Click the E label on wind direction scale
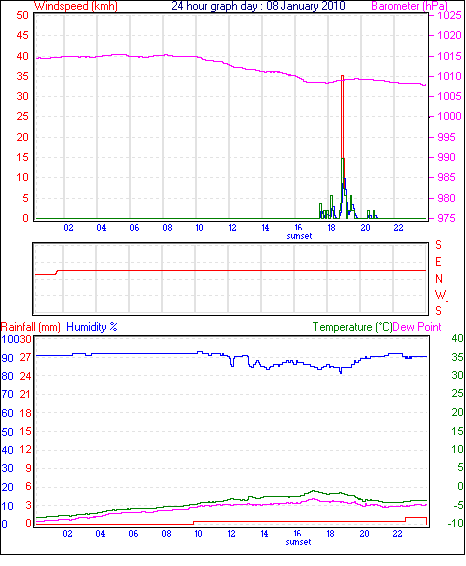 click(x=438, y=262)
